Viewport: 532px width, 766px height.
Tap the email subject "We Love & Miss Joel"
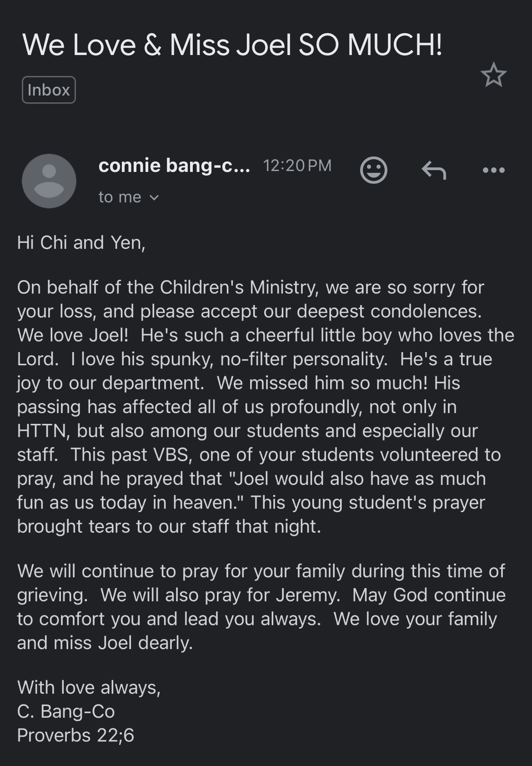pos(232,45)
